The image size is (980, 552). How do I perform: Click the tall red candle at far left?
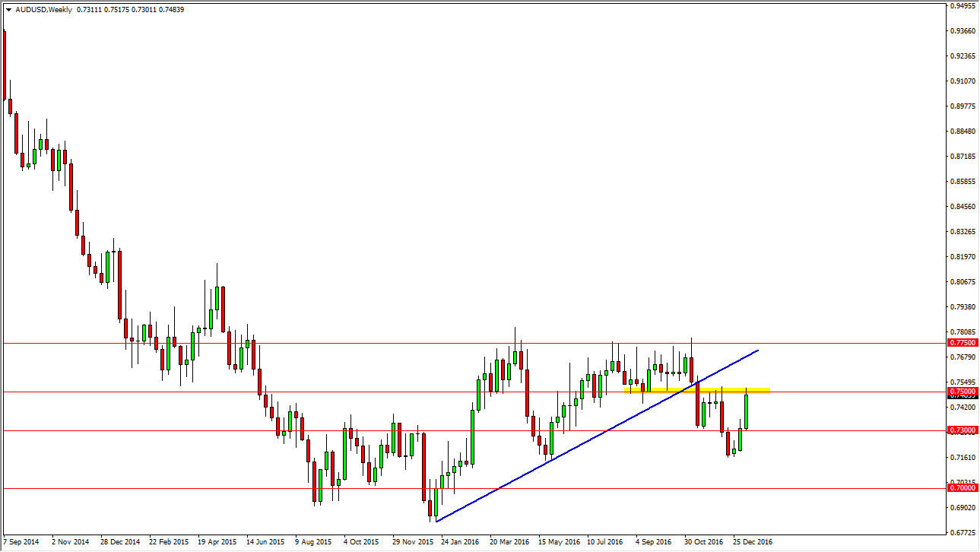(5, 65)
